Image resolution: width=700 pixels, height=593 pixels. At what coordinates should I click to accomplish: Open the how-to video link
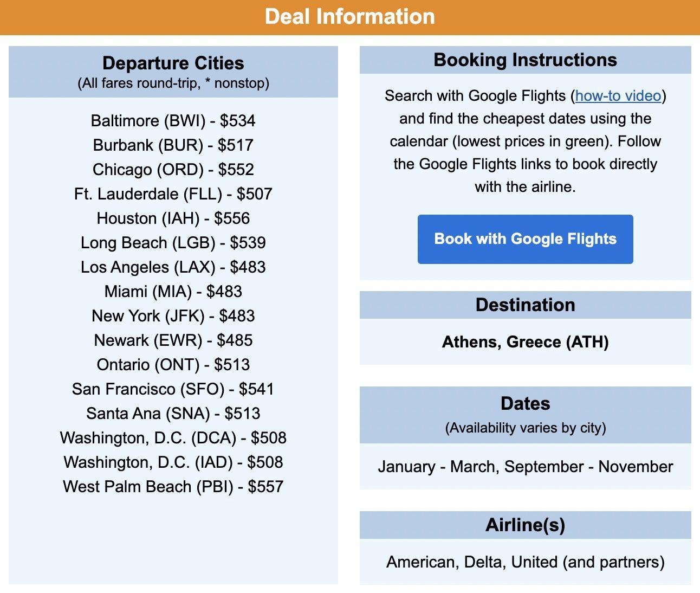[x=618, y=96]
